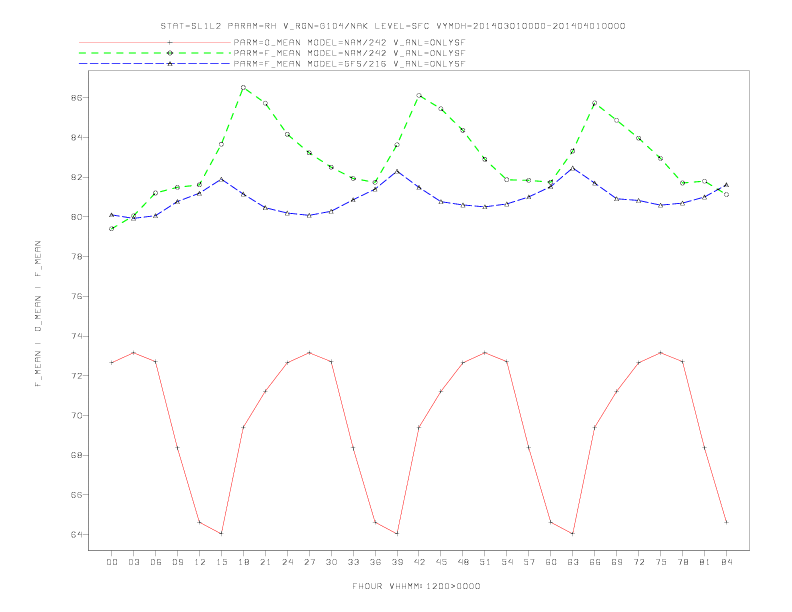This screenshot has height=612, width=792.
Task: Click the x-axis tick label 45
Action: pos(441,562)
